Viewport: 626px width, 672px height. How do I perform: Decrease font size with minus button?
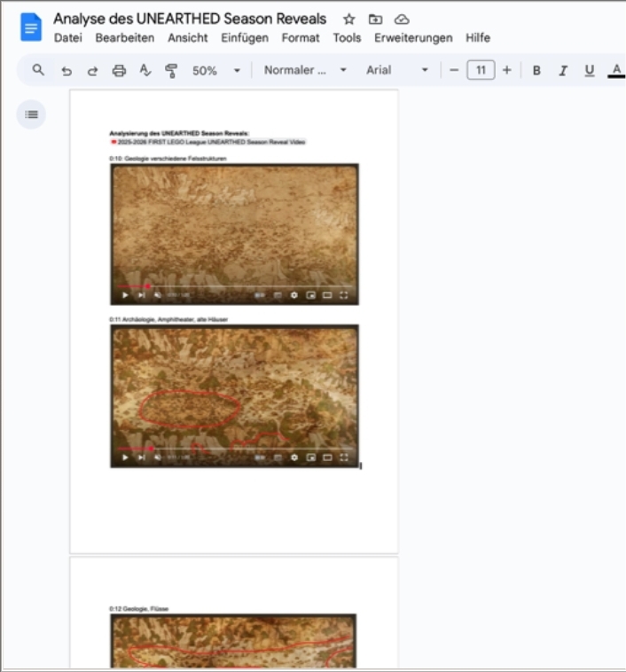click(x=454, y=70)
